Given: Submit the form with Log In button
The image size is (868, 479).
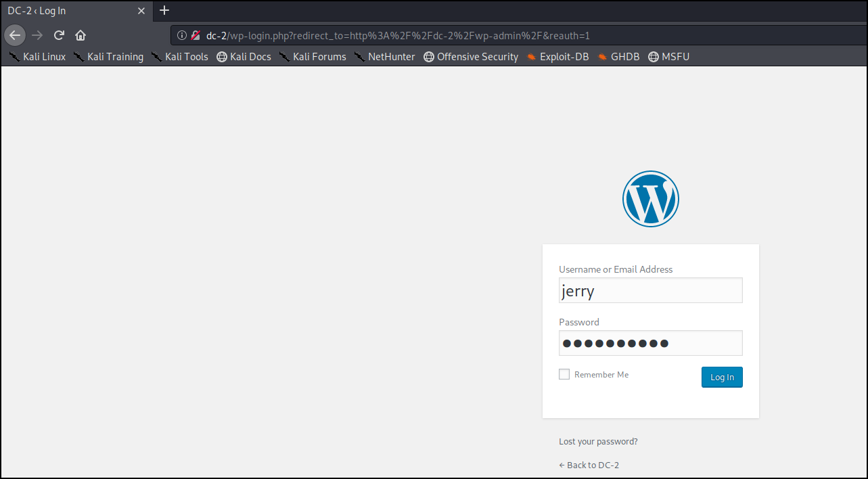Looking at the screenshot, I should point(722,377).
